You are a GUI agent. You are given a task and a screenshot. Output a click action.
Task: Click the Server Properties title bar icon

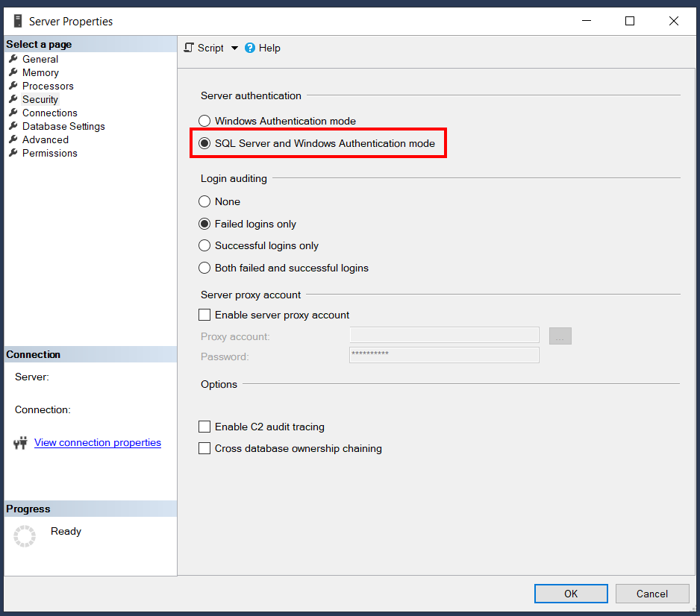coord(18,21)
